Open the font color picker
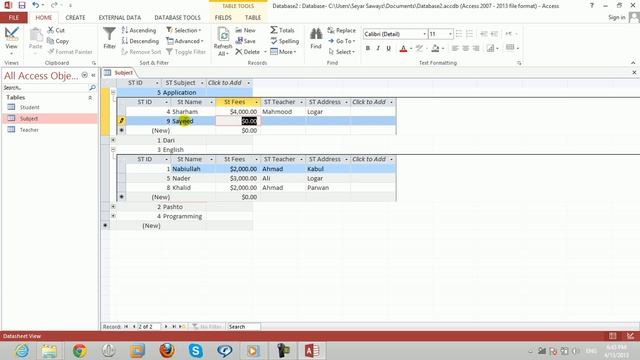Image resolution: width=640 pixels, height=360 pixels. pyautogui.click(x=411, y=48)
